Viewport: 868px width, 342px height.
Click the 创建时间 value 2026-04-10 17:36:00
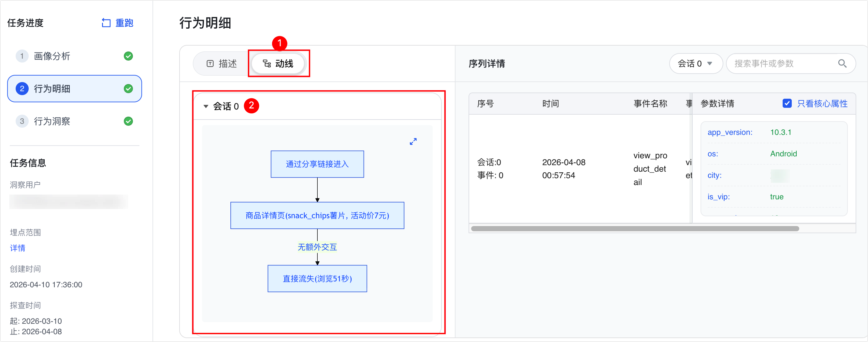tap(46, 285)
